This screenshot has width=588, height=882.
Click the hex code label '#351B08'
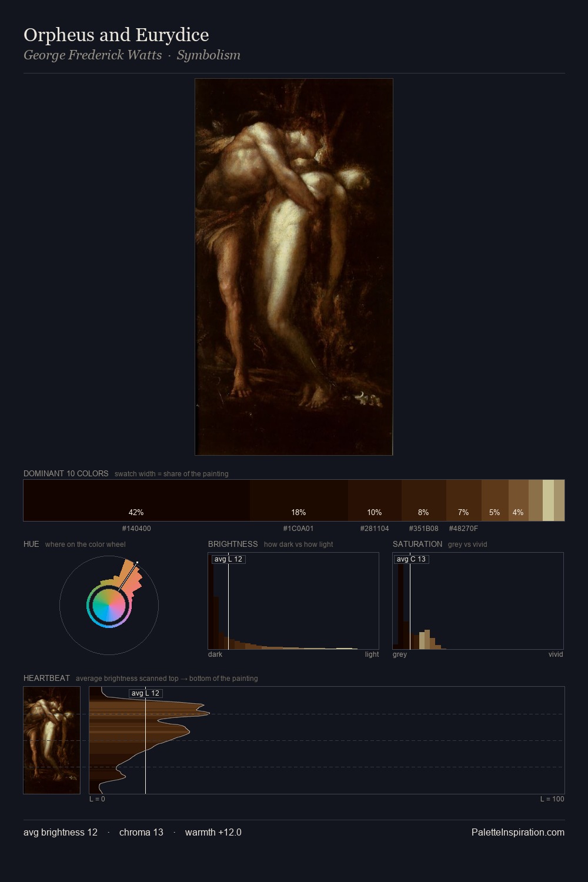(x=424, y=529)
